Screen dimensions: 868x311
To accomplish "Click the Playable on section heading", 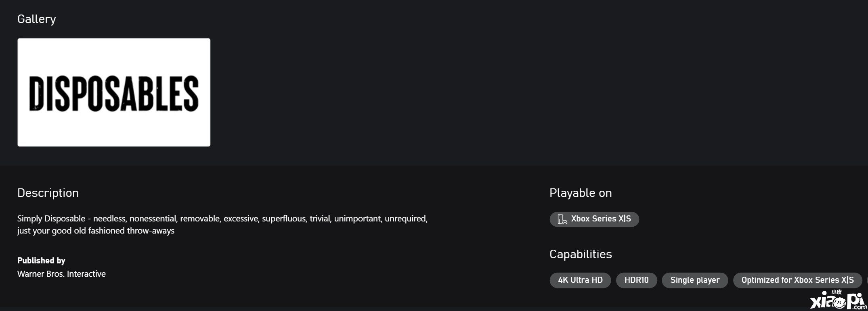I will 581,193.
